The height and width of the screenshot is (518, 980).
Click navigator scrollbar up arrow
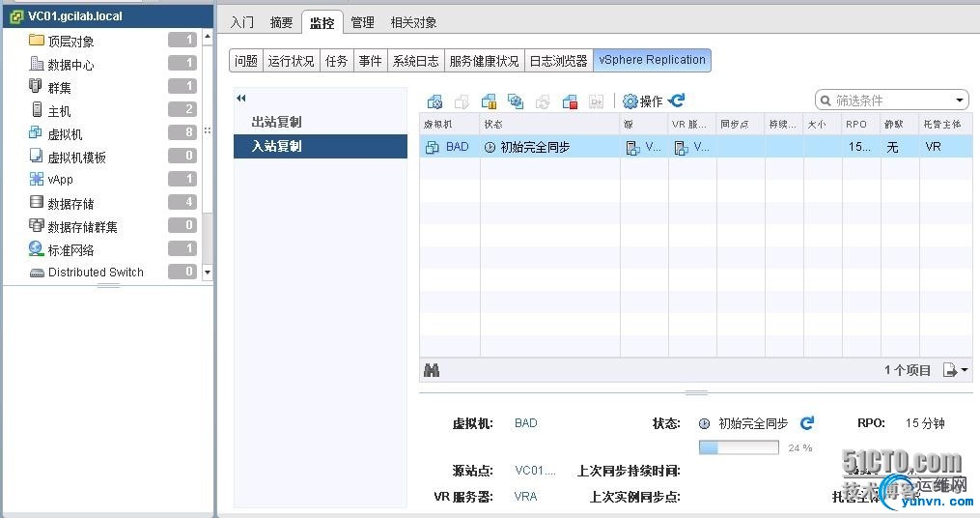208,38
